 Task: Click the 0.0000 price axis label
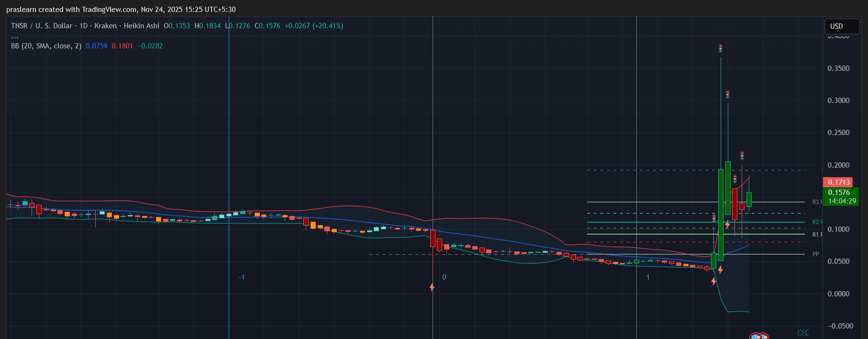[x=838, y=294]
